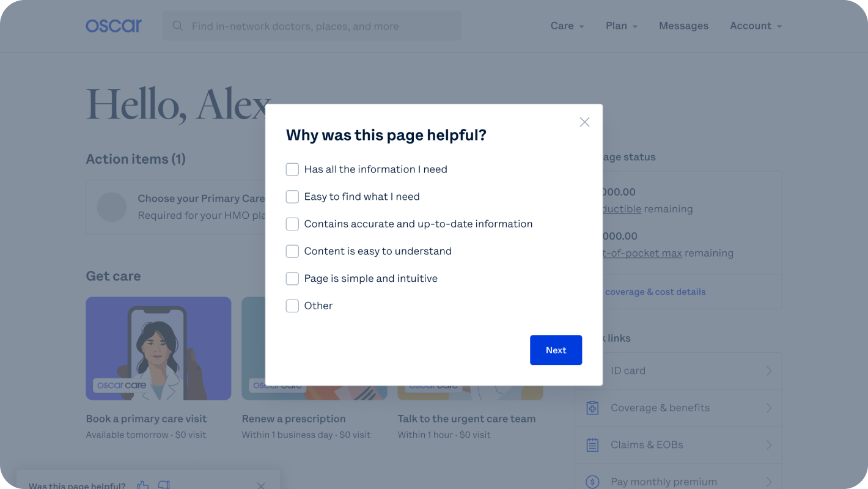868x489 pixels.
Task: Click the thumbs up icon
Action: click(143, 485)
